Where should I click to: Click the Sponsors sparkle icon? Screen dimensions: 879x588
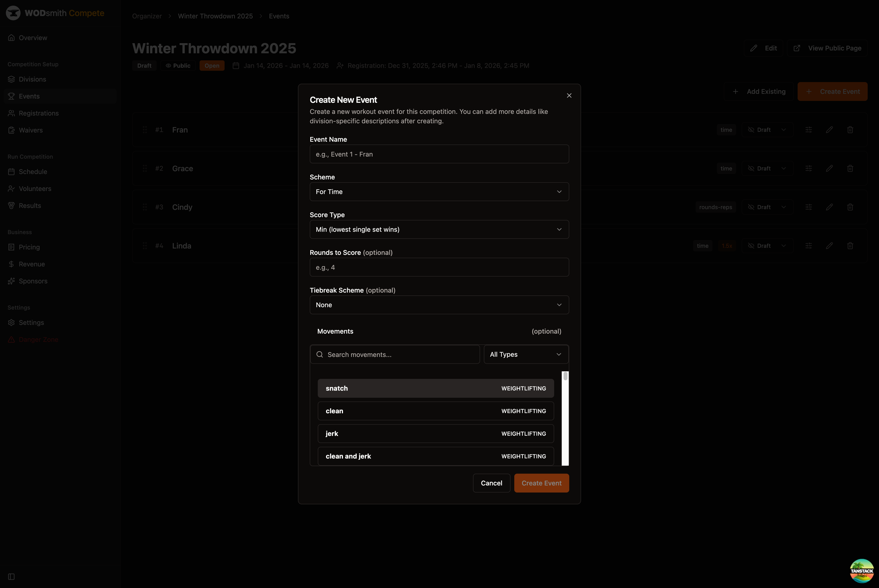(11, 281)
